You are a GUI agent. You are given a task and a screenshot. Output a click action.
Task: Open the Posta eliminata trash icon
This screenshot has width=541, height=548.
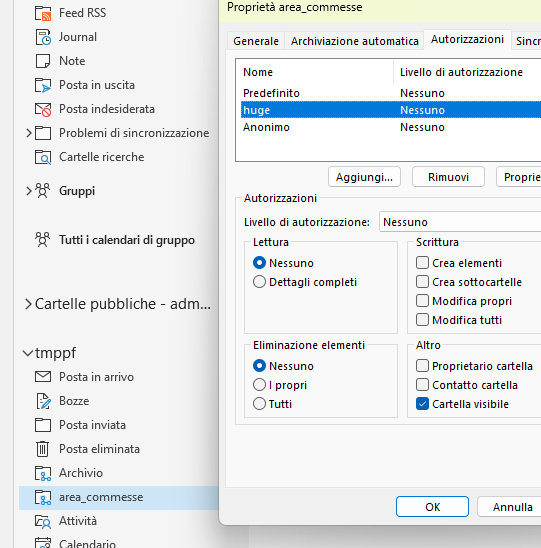(43, 449)
